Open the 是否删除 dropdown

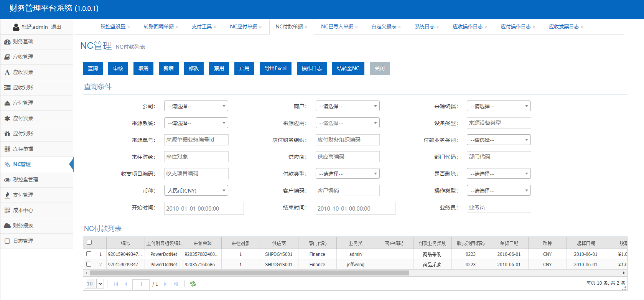[499, 173]
